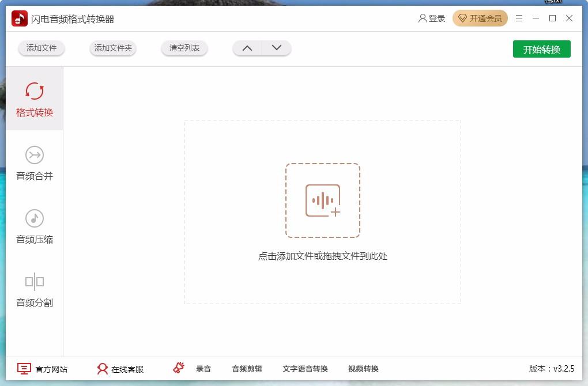
Task: Open the 音频分割 sidebar tab
Action: (34, 290)
